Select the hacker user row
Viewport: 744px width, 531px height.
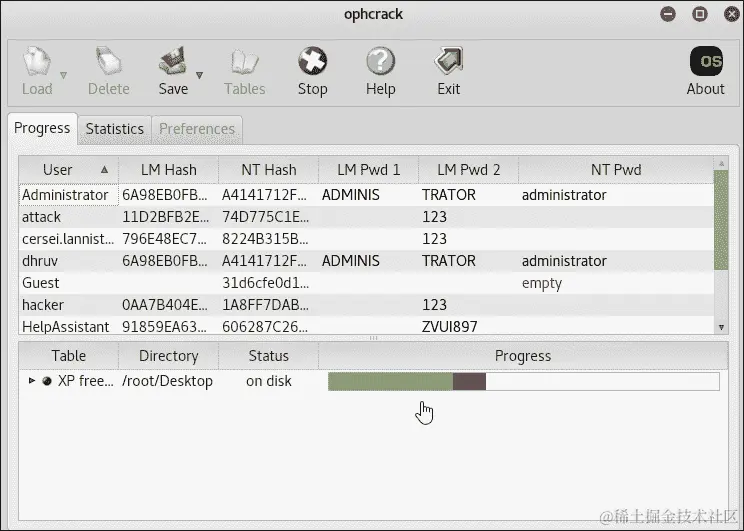coord(366,305)
